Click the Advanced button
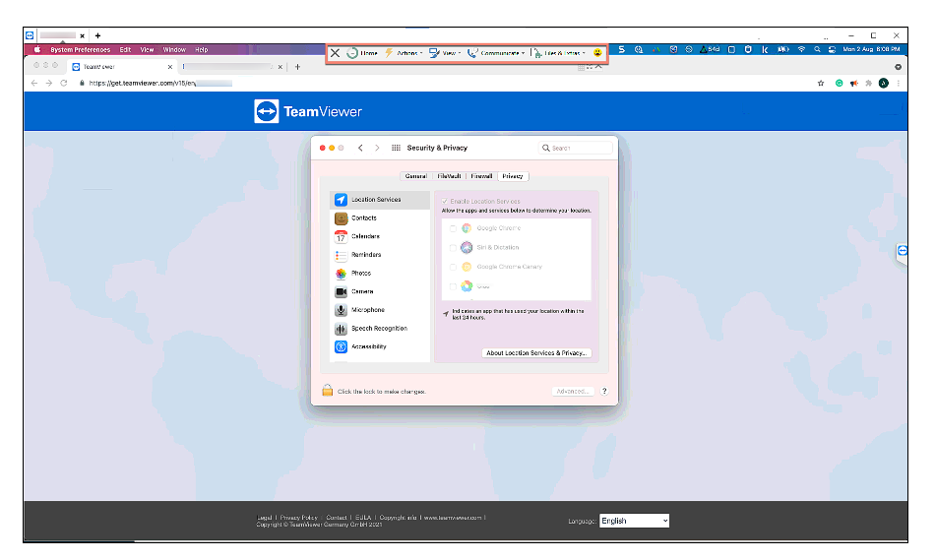The image size is (935, 560). point(573,392)
